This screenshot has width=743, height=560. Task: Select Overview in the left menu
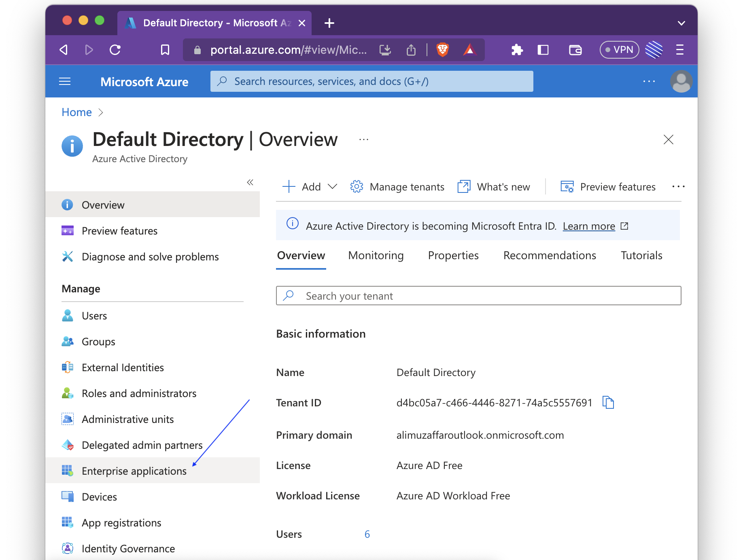point(153,205)
